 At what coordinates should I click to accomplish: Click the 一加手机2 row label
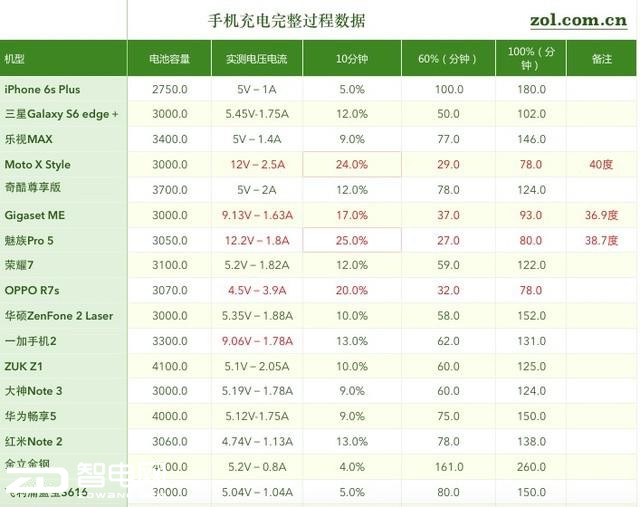(x=30, y=341)
